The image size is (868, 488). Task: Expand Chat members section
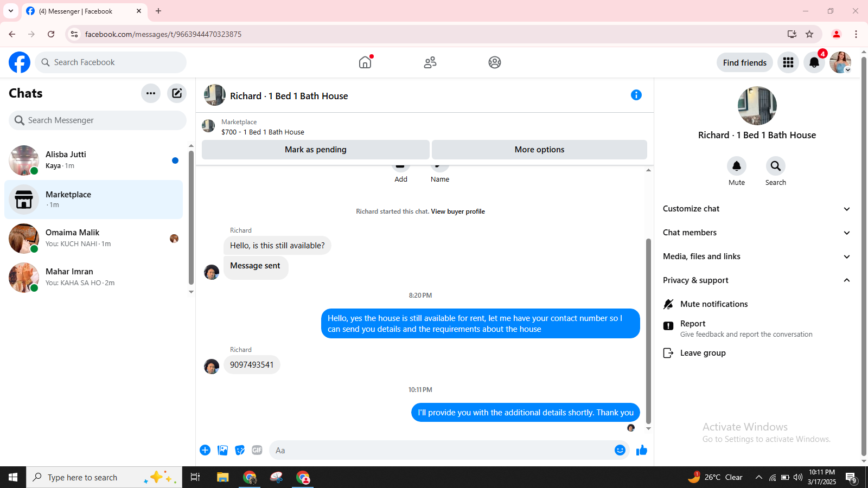click(x=757, y=233)
